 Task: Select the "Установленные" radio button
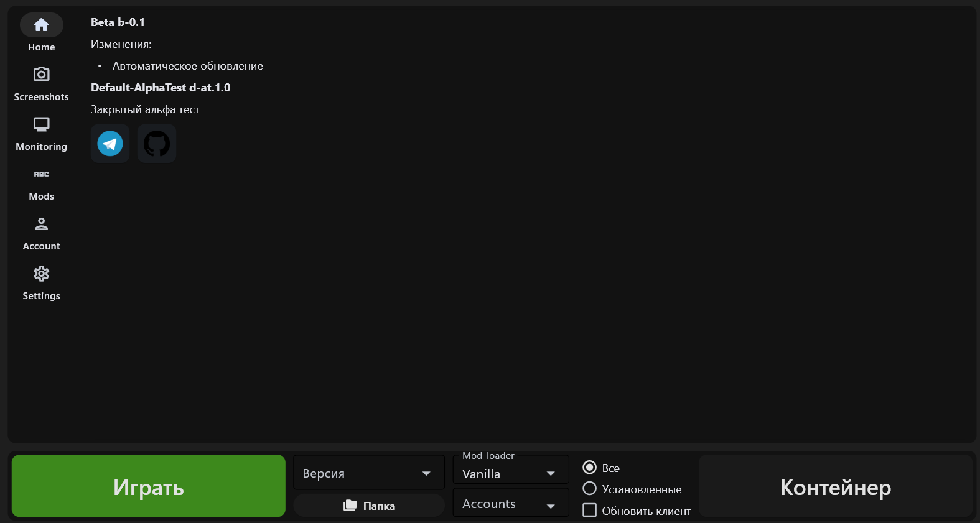[589, 489]
